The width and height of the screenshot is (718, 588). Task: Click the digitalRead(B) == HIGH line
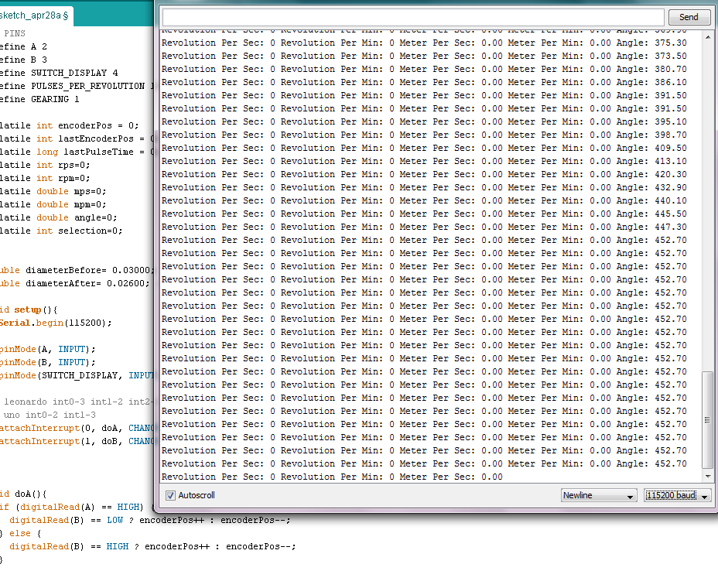[x=152, y=546]
